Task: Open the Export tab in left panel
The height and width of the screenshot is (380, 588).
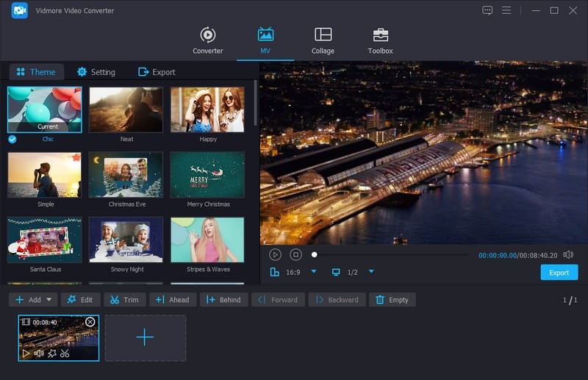Action: click(x=157, y=72)
